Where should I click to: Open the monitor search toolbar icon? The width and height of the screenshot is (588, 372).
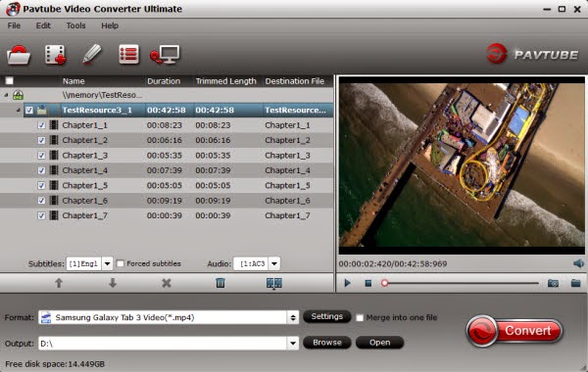pyautogui.click(x=165, y=55)
